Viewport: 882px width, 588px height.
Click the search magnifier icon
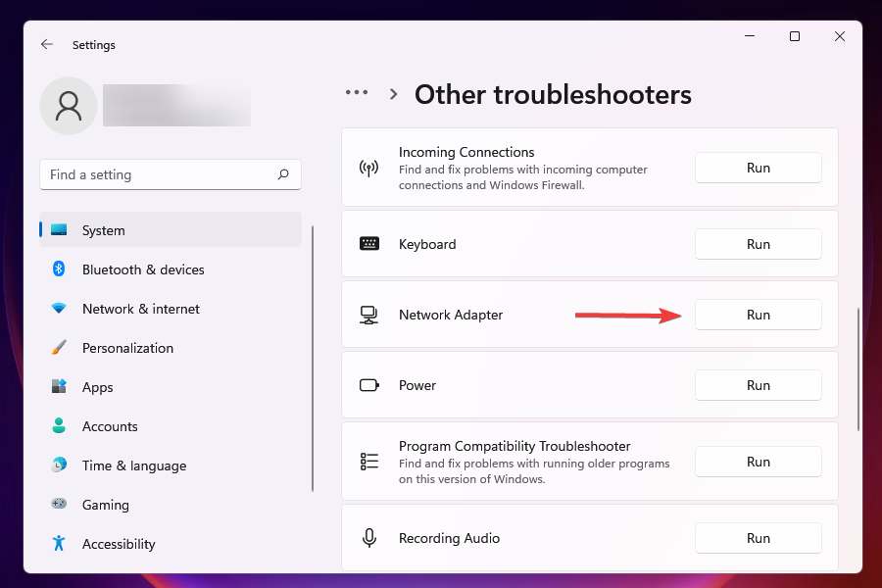[x=283, y=174]
